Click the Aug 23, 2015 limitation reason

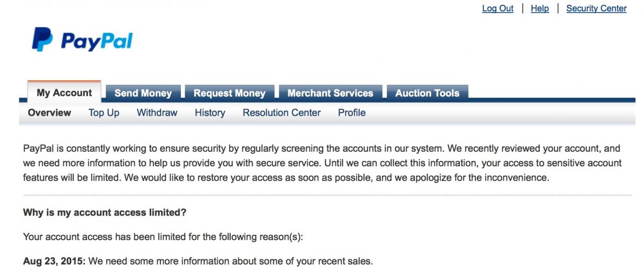click(198, 262)
